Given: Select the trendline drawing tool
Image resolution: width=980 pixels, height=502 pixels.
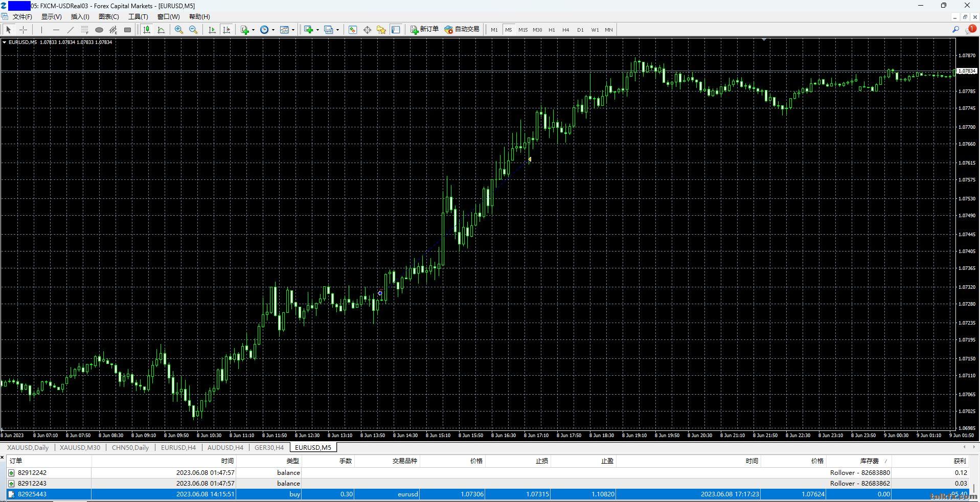Looking at the screenshot, I should click(x=71, y=30).
